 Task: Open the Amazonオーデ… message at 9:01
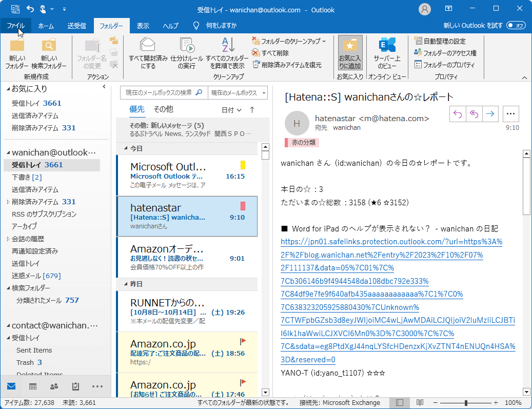tap(187, 258)
